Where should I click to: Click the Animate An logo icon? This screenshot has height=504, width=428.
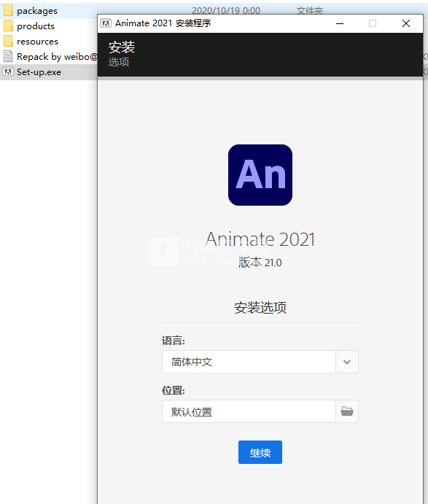(260, 175)
